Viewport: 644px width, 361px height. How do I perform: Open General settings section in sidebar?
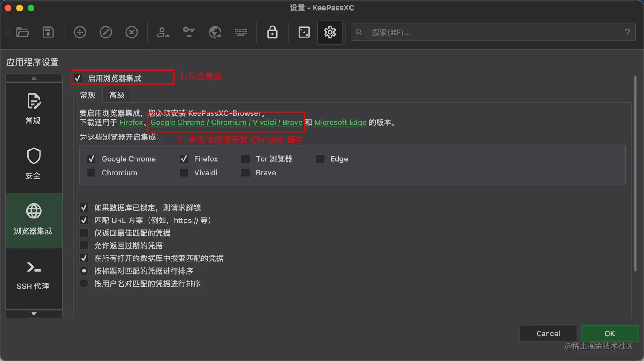[34, 109]
